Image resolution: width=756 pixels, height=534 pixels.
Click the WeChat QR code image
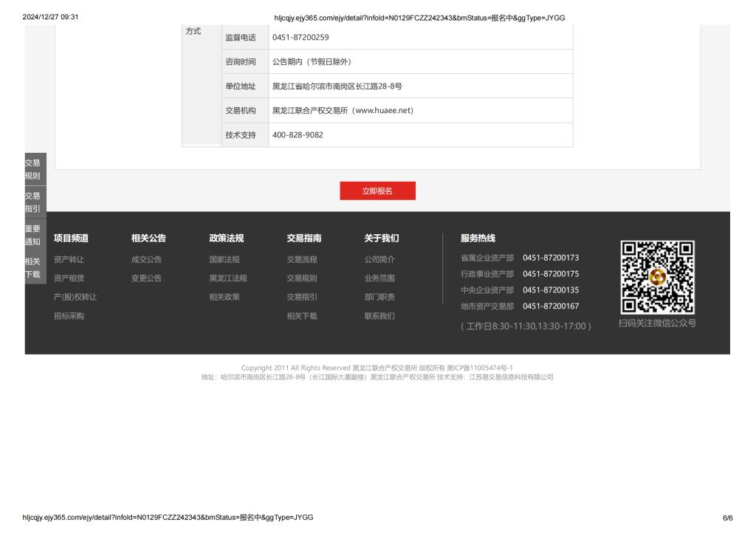coord(656,278)
